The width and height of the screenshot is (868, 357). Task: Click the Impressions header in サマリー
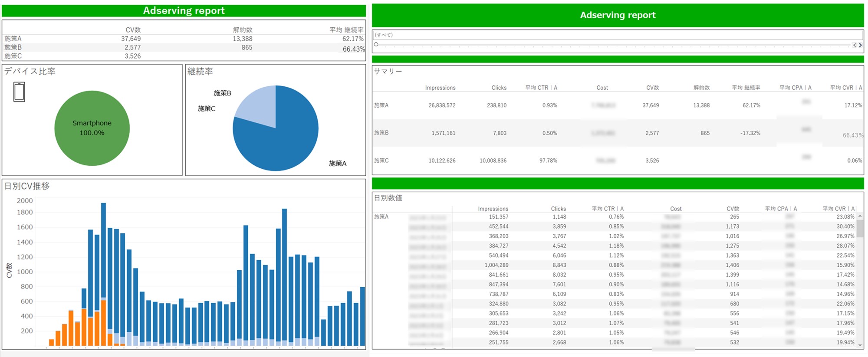(x=440, y=88)
